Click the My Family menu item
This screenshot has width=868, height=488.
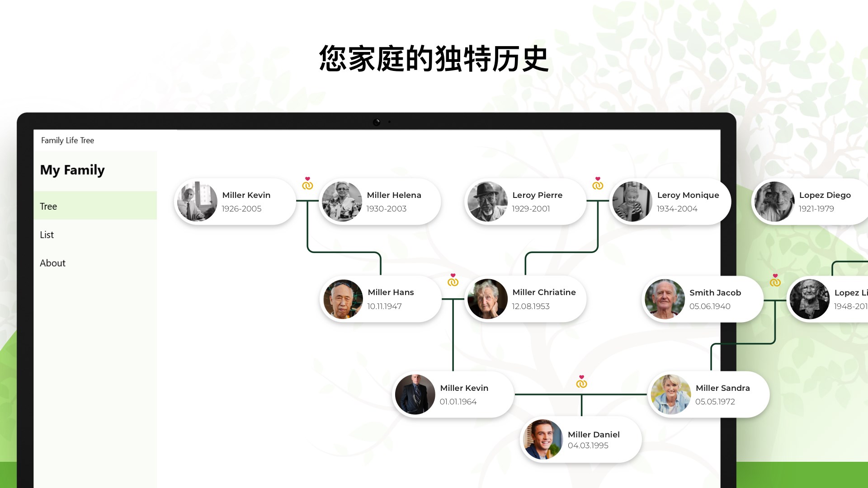click(x=72, y=169)
